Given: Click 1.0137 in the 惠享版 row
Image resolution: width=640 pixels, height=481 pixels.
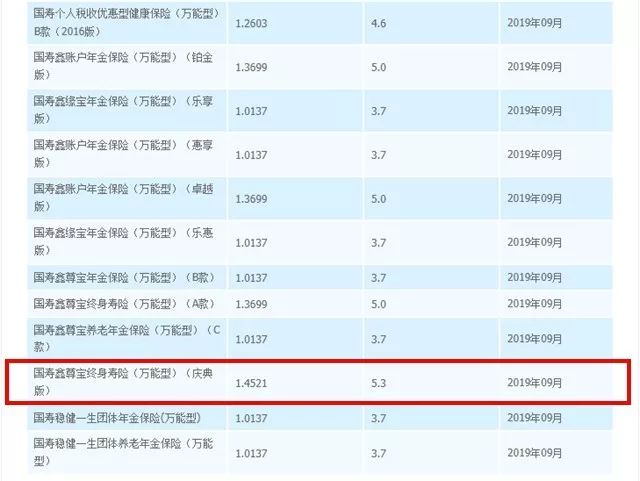Looking at the screenshot, I should coord(251,155).
